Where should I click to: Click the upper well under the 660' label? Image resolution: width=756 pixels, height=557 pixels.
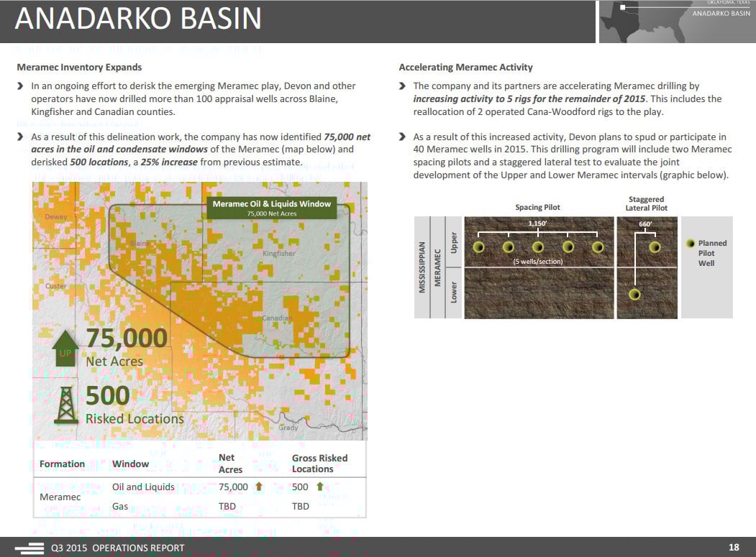coord(655,247)
